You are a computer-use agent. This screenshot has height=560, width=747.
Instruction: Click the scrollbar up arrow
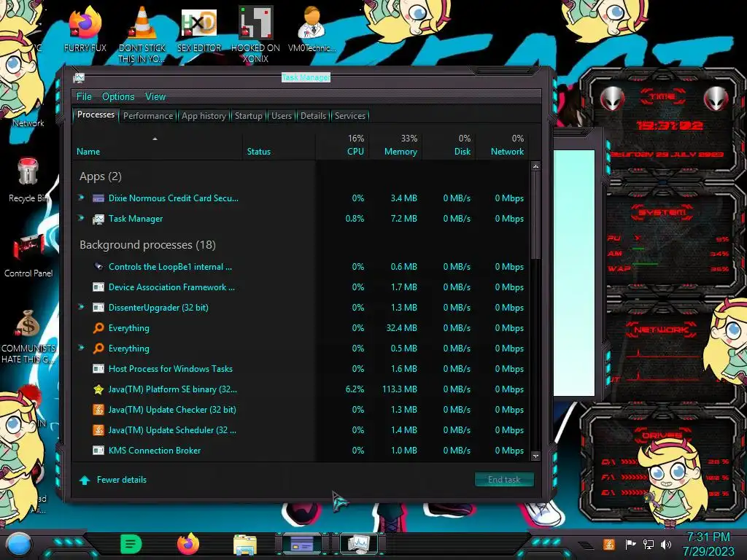(535, 166)
